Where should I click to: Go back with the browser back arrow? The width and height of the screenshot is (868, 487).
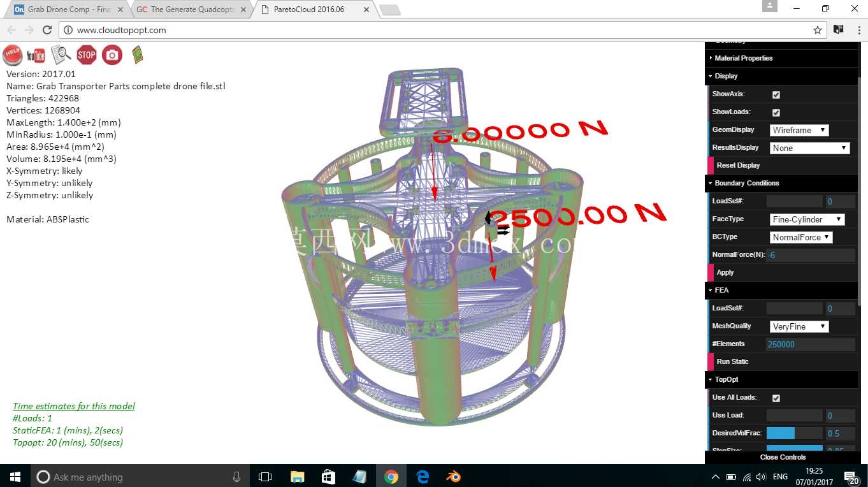[11, 30]
